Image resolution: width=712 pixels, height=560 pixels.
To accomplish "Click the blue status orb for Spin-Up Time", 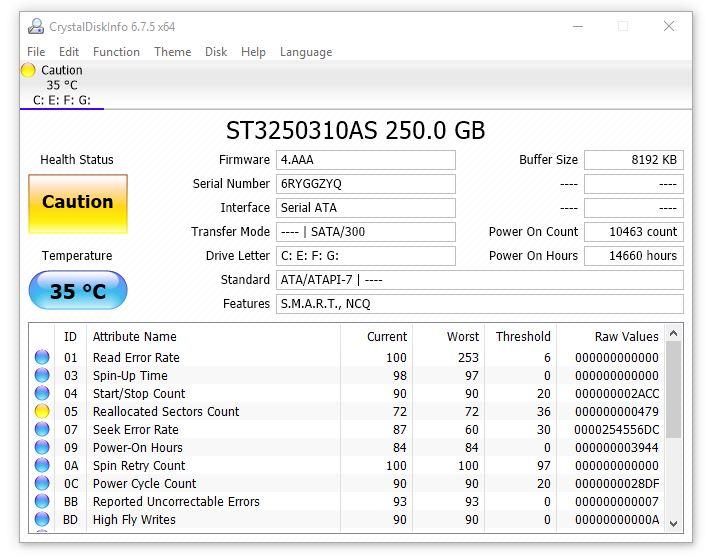I will pos(42,375).
